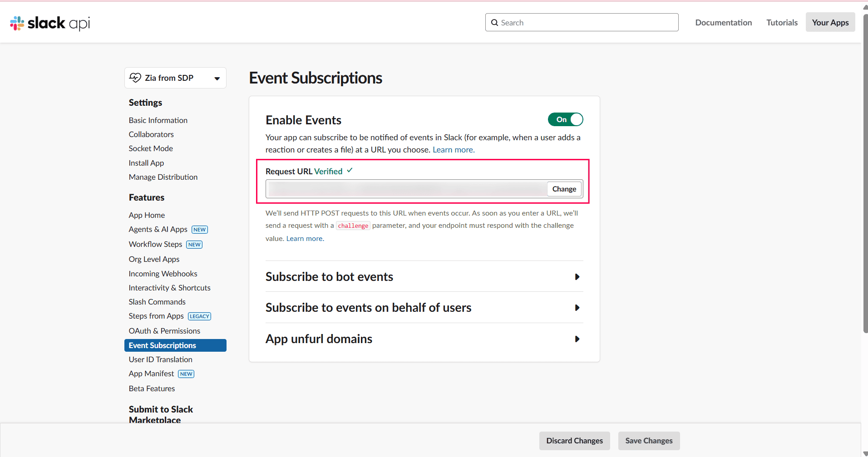
Task: Click the Change button for Request URL
Action: pos(564,189)
